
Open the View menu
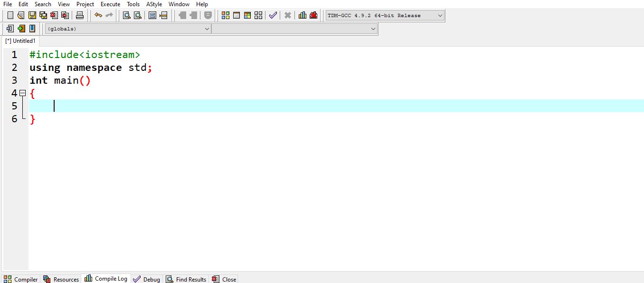tap(64, 4)
